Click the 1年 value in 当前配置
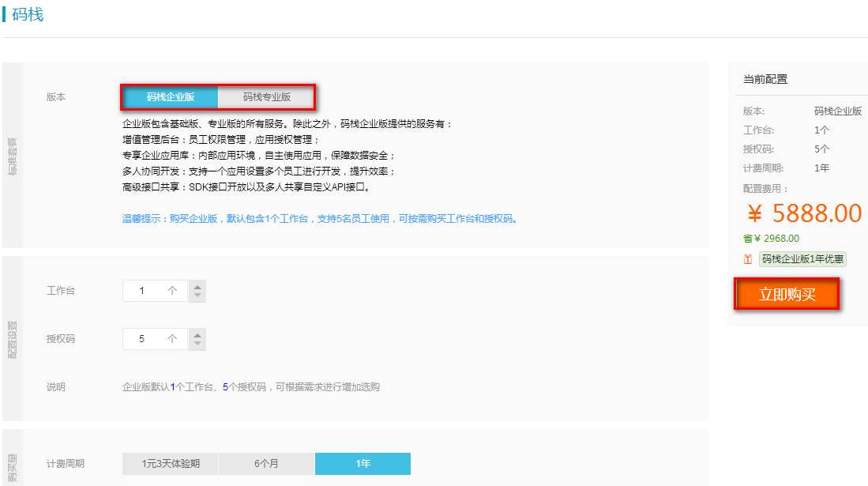 [x=821, y=168]
